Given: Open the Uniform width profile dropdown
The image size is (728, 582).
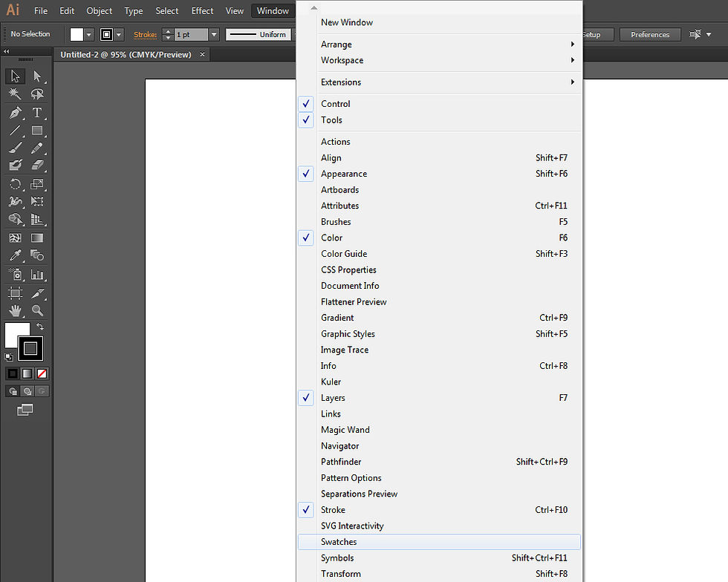Looking at the screenshot, I should point(259,34).
